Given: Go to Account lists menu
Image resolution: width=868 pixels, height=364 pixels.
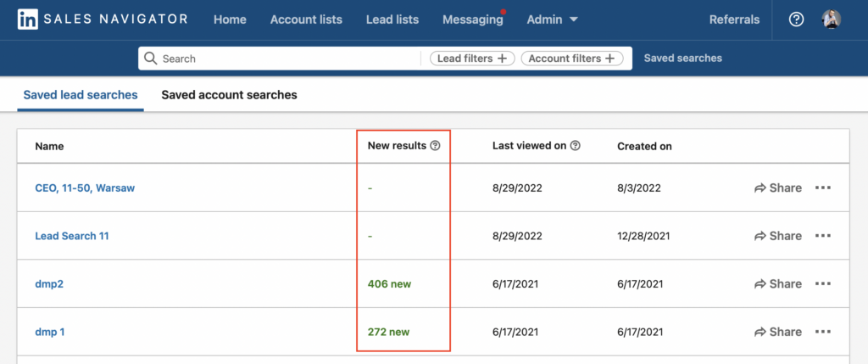Looking at the screenshot, I should point(306,20).
